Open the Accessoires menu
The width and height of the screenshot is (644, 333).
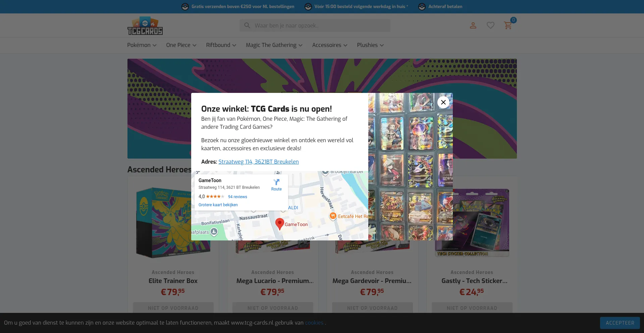point(330,45)
